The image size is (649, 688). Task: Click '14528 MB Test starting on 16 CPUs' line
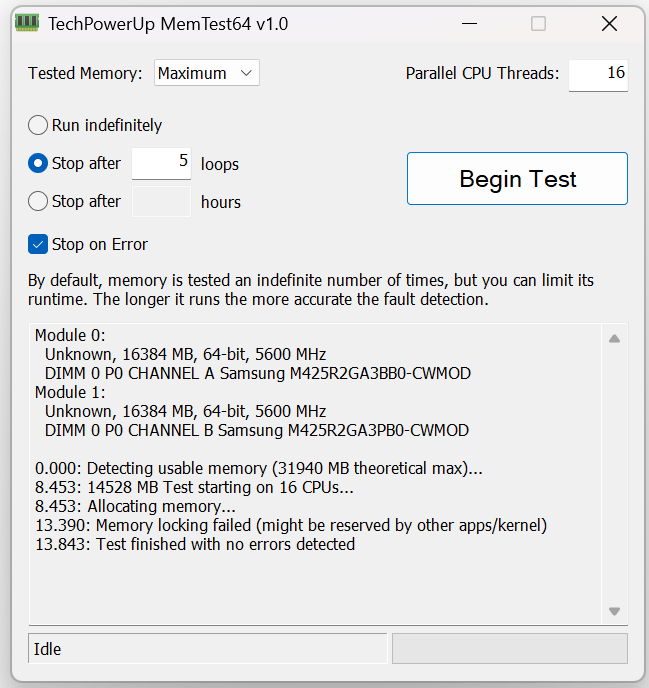[194, 487]
